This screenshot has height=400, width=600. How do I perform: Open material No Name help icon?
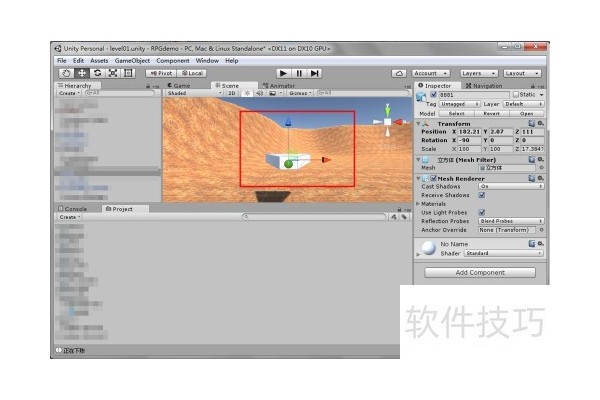coord(532,243)
